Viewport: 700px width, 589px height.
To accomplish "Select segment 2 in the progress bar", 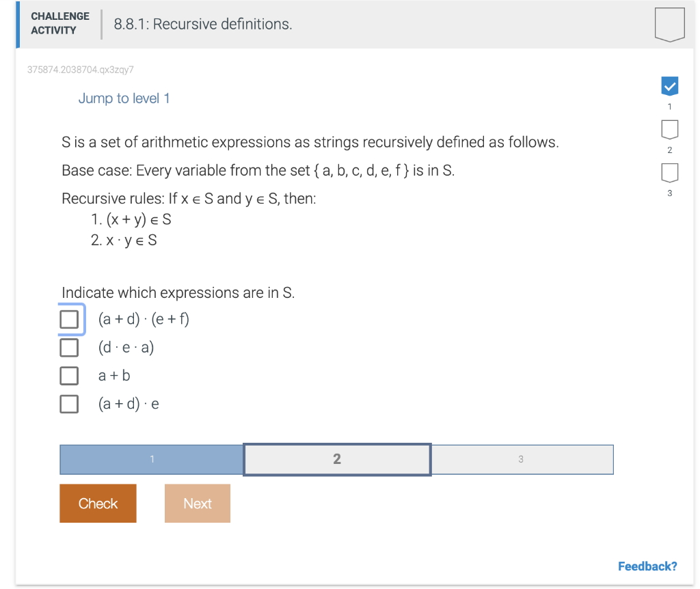I will point(336,459).
